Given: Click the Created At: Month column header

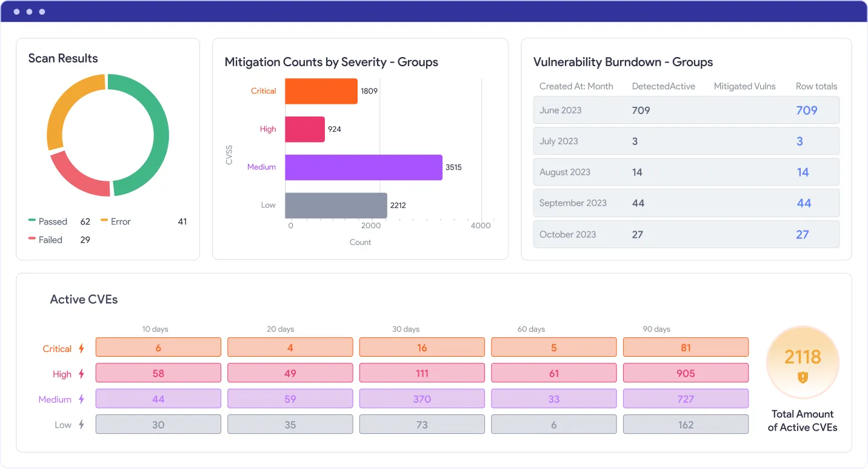Looking at the screenshot, I should (576, 86).
